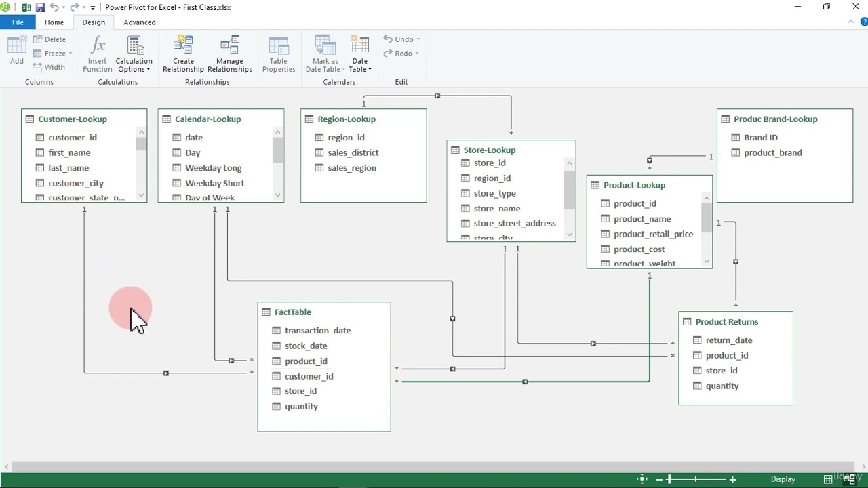Click the Undo arrow in title bar
Screen dimensions: 868x488
click(54, 7)
